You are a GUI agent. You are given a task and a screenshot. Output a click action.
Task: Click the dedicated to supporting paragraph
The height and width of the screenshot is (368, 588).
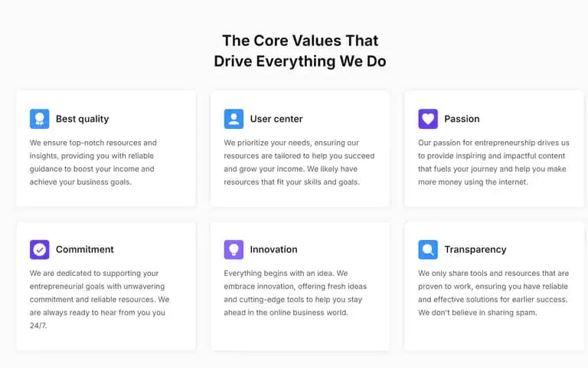pos(100,299)
